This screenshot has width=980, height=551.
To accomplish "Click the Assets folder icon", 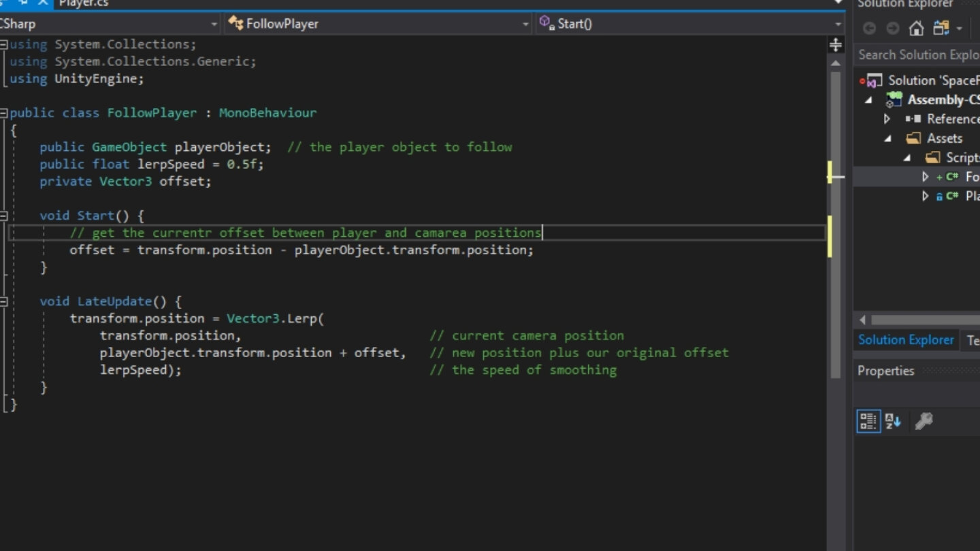I will [913, 138].
